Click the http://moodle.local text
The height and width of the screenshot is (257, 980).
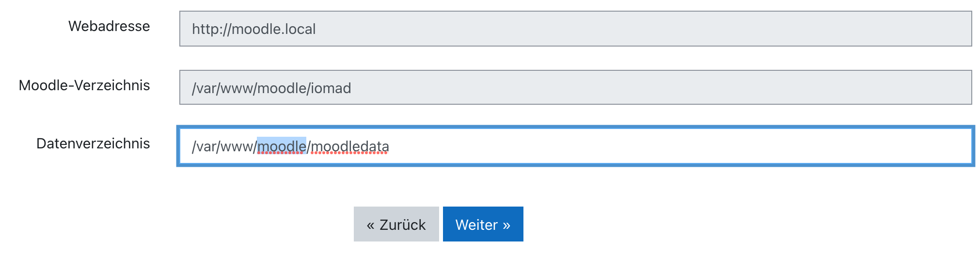tap(253, 29)
